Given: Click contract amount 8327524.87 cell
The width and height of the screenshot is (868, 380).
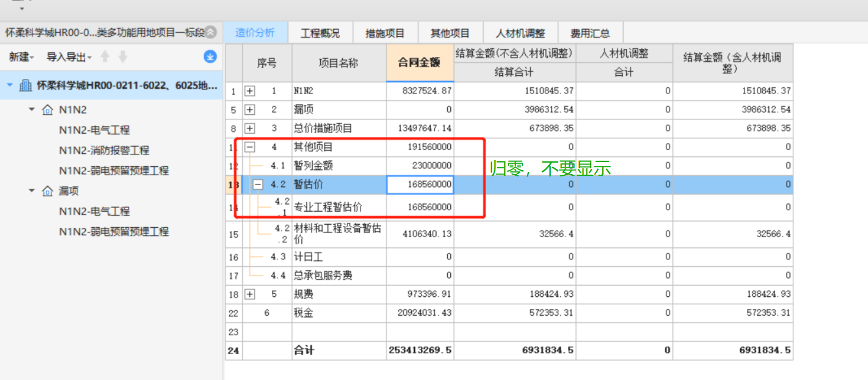Looking at the screenshot, I should (x=420, y=91).
